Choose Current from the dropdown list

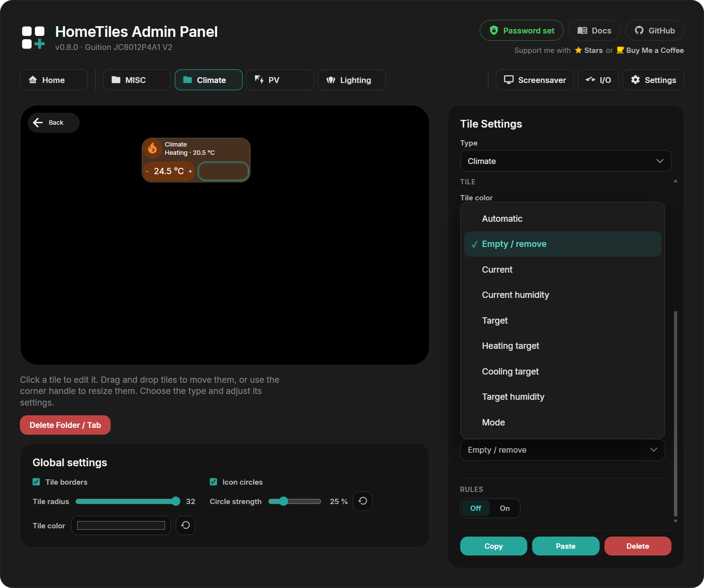click(x=562, y=270)
